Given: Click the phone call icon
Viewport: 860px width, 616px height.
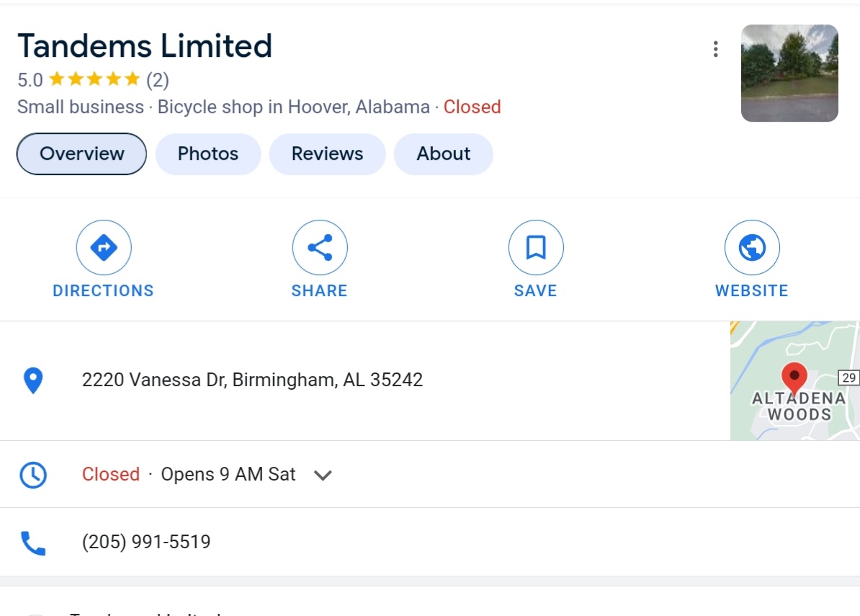Looking at the screenshot, I should tap(33, 543).
